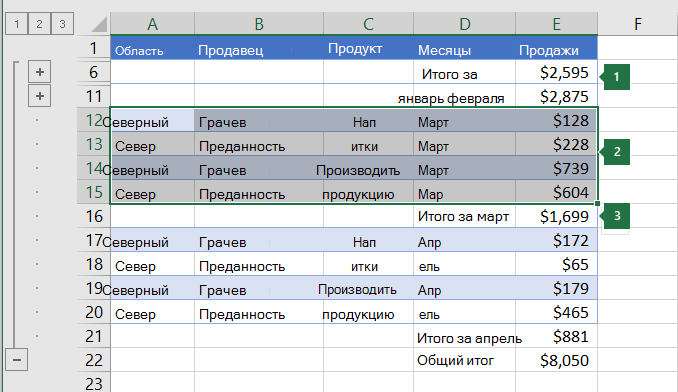Screen dimensions: 678x392
Task: Click the 'Область' header cell
Action: (x=152, y=48)
